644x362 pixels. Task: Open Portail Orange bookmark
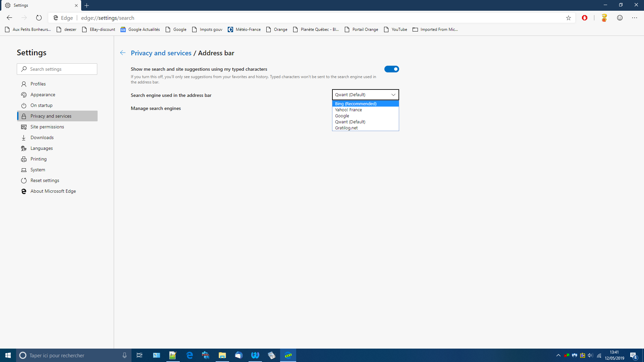tap(362, 29)
